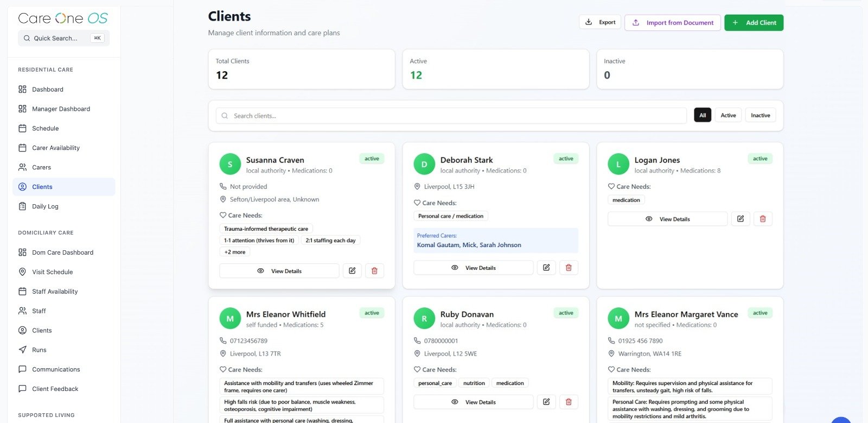
Task: Click Mrs Eleanor Whitfield's M avatar
Action: 230,318
